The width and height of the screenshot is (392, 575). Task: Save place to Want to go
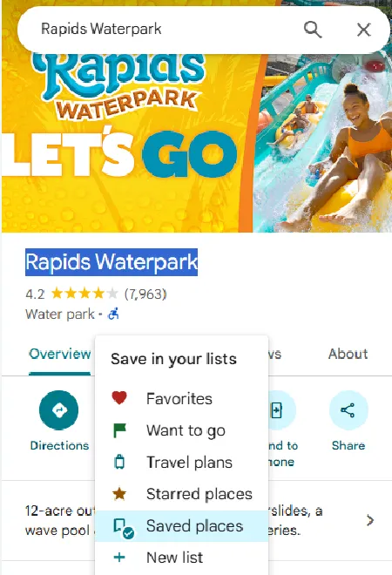click(181, 430)
